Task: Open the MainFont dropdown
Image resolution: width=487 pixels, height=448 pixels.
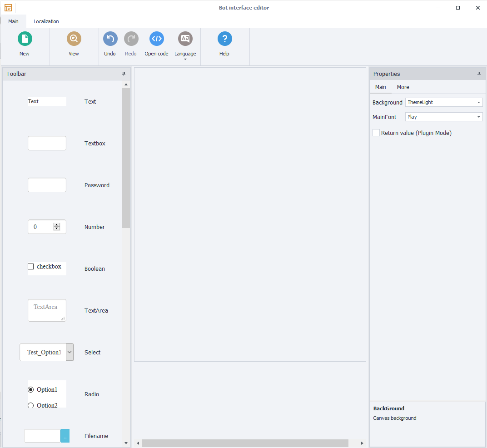Action: click(x=478, y=117)
